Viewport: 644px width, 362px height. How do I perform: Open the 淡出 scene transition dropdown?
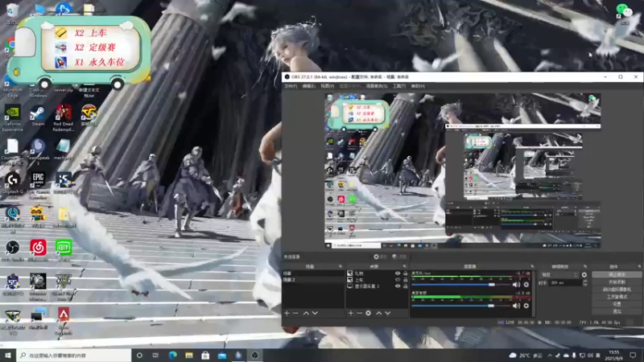pyautogui.click(x=559, y=274)
